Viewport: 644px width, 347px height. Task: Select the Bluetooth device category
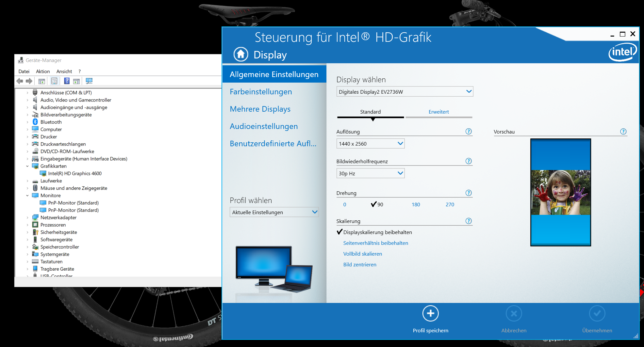(51, 122)
